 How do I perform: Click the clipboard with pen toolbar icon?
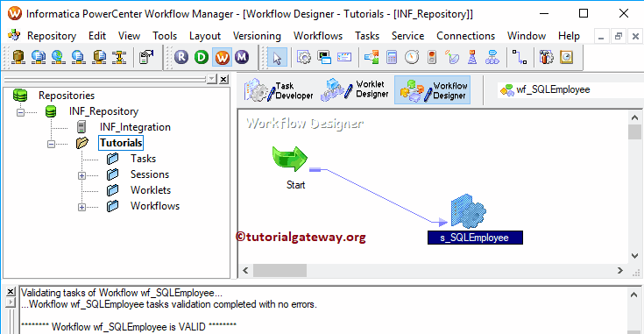145,57
